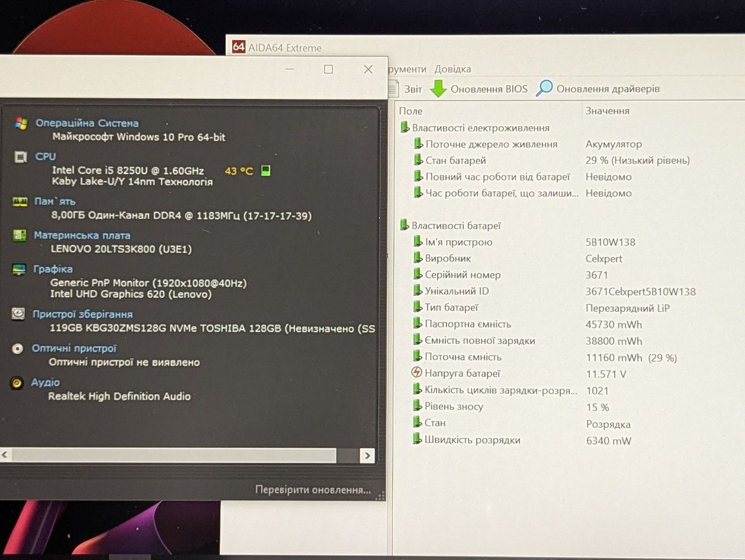
Task: Click the Звіт toolbar button
Action: (x=405, y=89)
